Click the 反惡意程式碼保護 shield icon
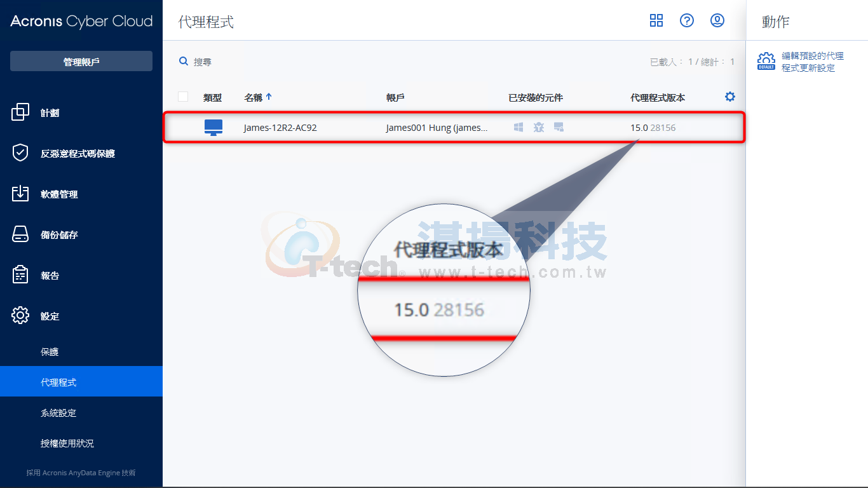The height and width of the screenshot is (488, 868). point(20,153)
